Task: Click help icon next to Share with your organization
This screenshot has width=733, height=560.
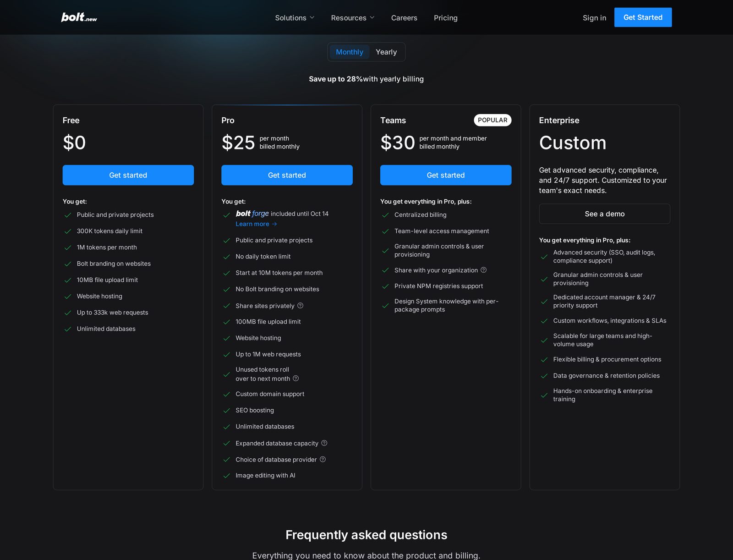Action: click(484, 270)
